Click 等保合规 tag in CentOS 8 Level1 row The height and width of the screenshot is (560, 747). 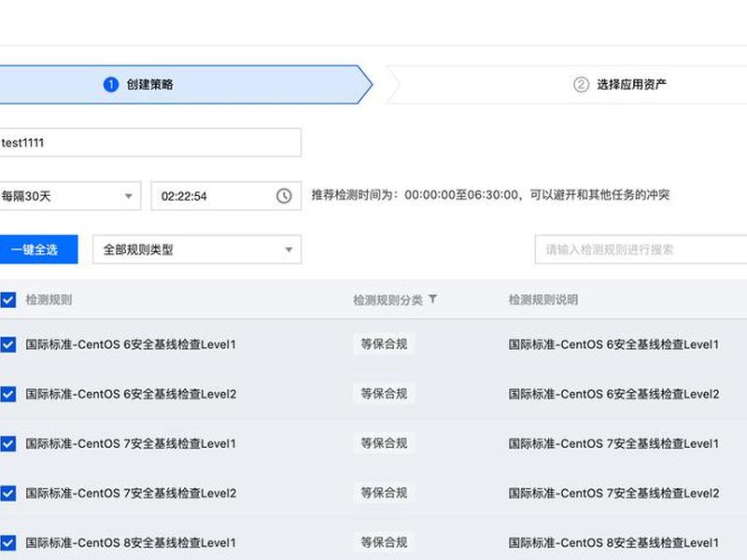[384, 542]
